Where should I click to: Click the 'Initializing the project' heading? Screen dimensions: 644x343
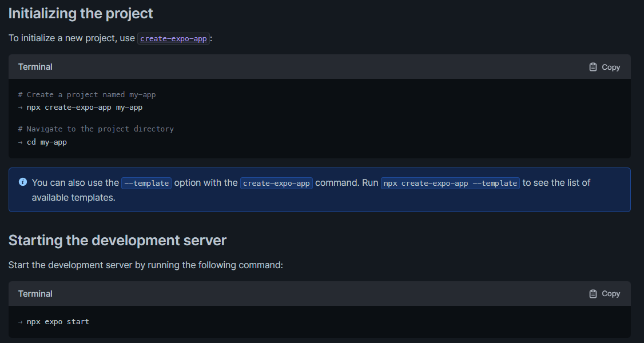click(81, 14)
